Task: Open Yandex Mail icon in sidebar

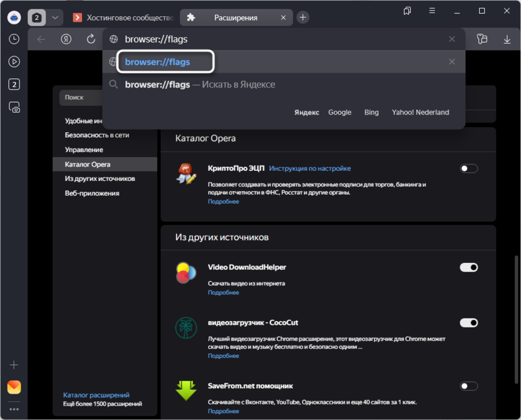Action: (x=14, y=387)
